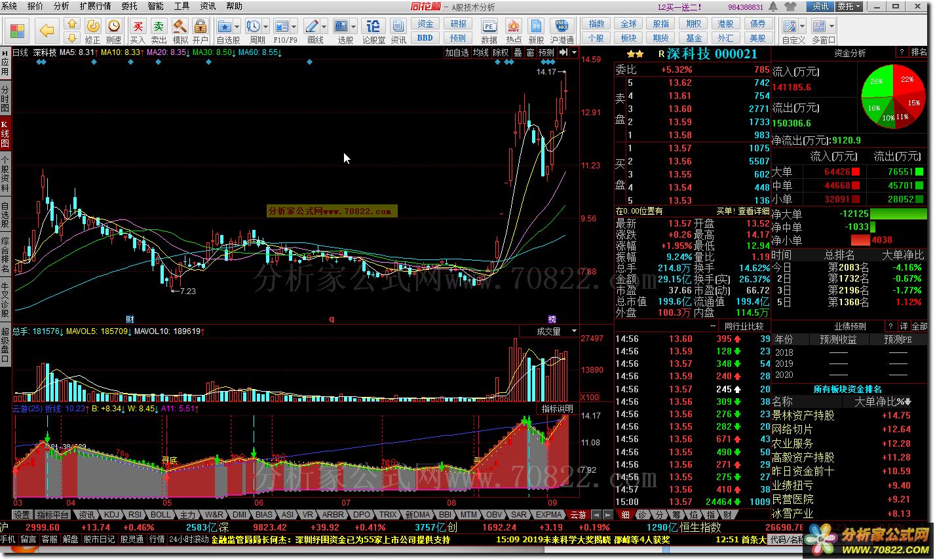Open the 资讯 news document icon
The height and width of the screenshot is (560, 935).
(x=398, y=30)
